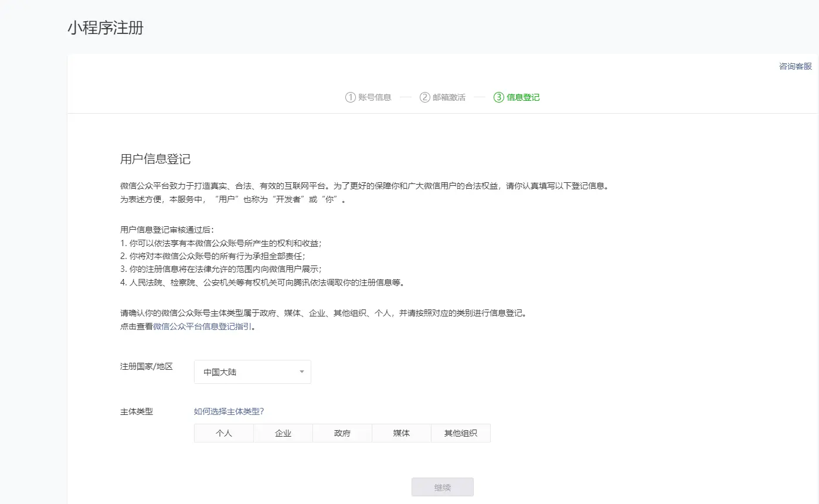Click the green step 3 circled icon
The height and width of the screenshot is (504, 819).
tap(499, 97)
